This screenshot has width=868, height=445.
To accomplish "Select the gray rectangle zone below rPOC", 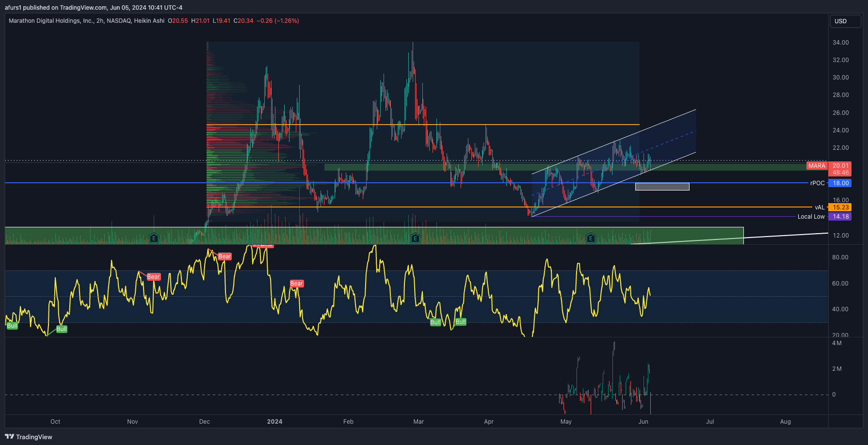I will pyautogui.click(x=662, y=187).
